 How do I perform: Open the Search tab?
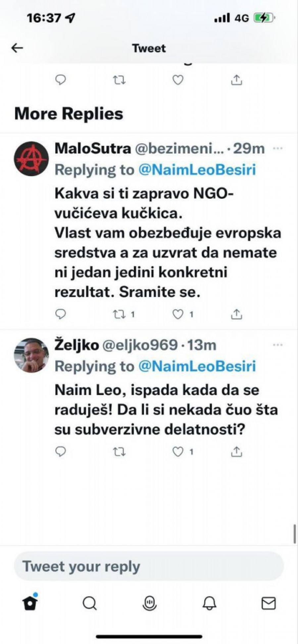click(89, 603)
